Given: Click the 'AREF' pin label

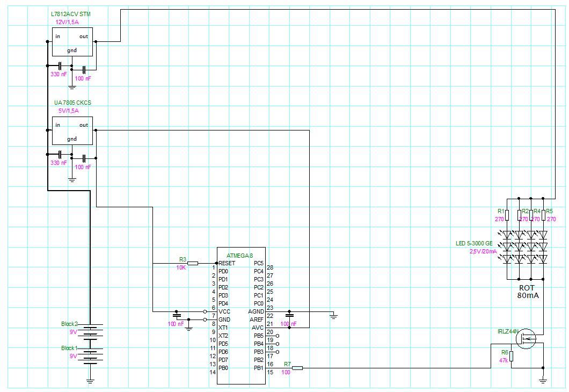Looking at the screenshot, I should tap(257, 320).
